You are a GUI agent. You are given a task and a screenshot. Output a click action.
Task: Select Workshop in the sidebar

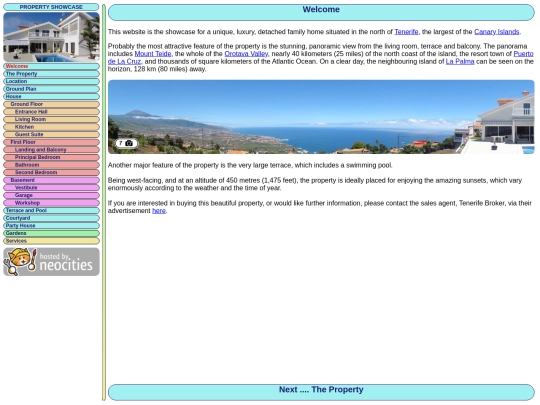[51, 202]
